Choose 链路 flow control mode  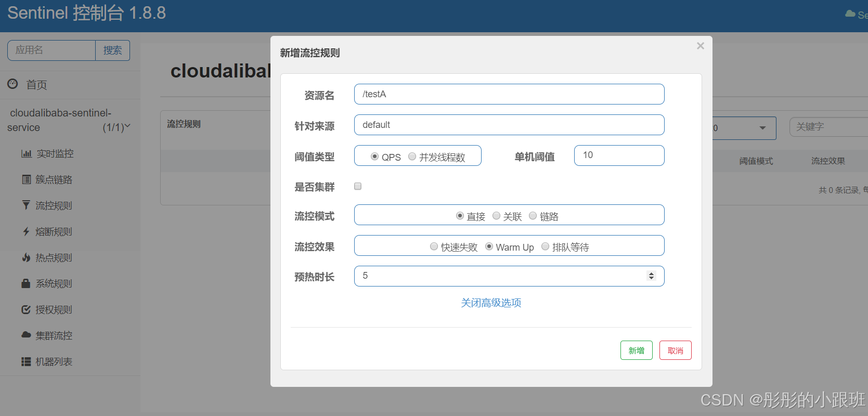533,216
